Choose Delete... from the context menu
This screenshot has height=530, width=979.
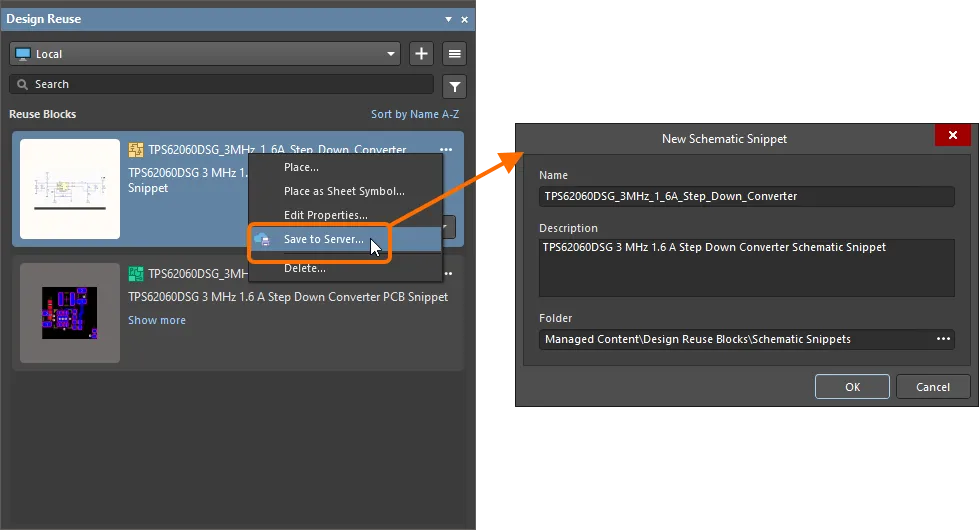(x=345, y=268)
